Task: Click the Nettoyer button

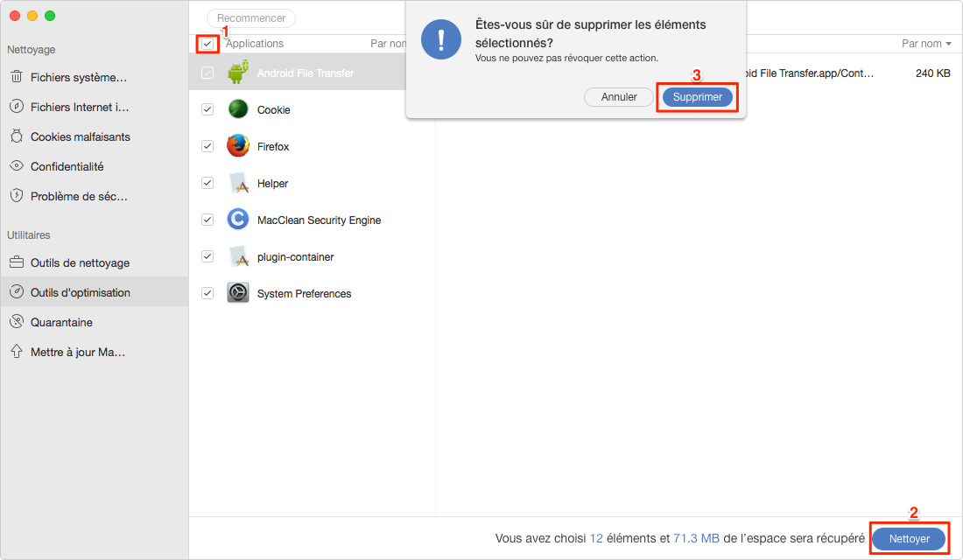Action: [909, 538]
